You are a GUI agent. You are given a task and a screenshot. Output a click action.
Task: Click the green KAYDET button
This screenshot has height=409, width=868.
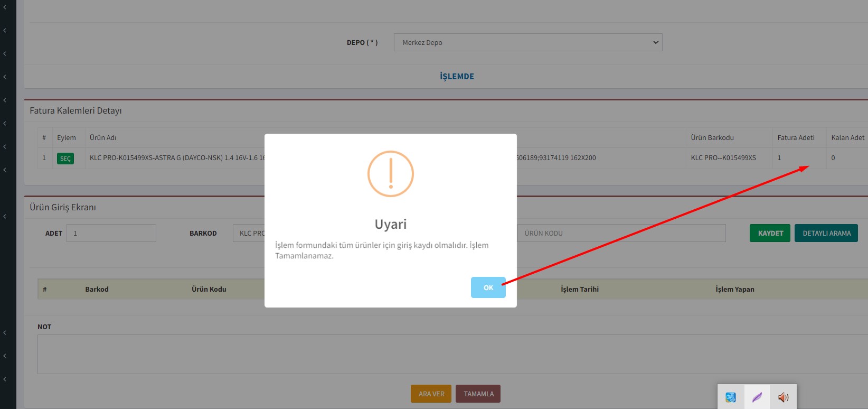coord(770,233)
